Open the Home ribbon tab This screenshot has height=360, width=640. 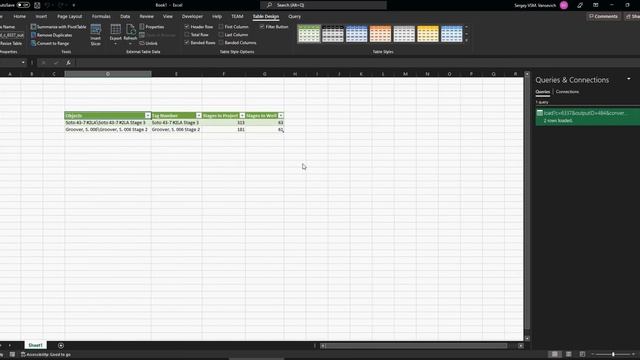pyautogui.click(x=20, y=16)
